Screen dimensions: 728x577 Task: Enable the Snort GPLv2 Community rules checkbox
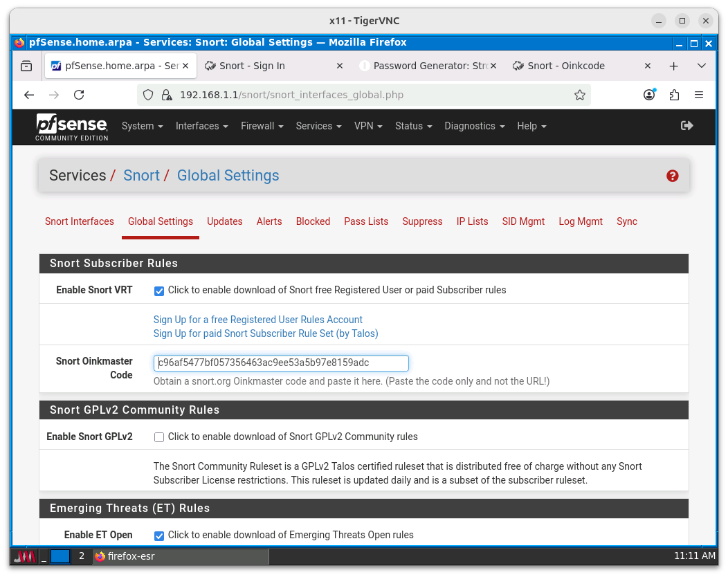point(159,437)
